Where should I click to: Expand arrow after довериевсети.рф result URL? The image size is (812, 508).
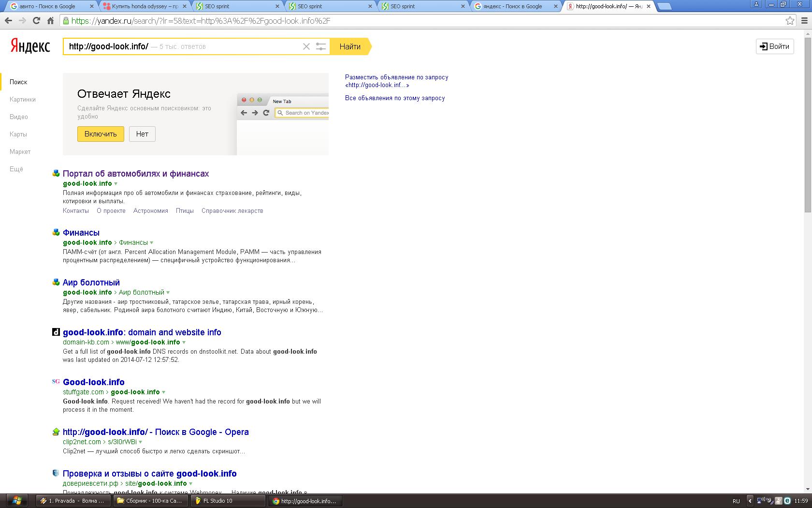tap(190, 484)
